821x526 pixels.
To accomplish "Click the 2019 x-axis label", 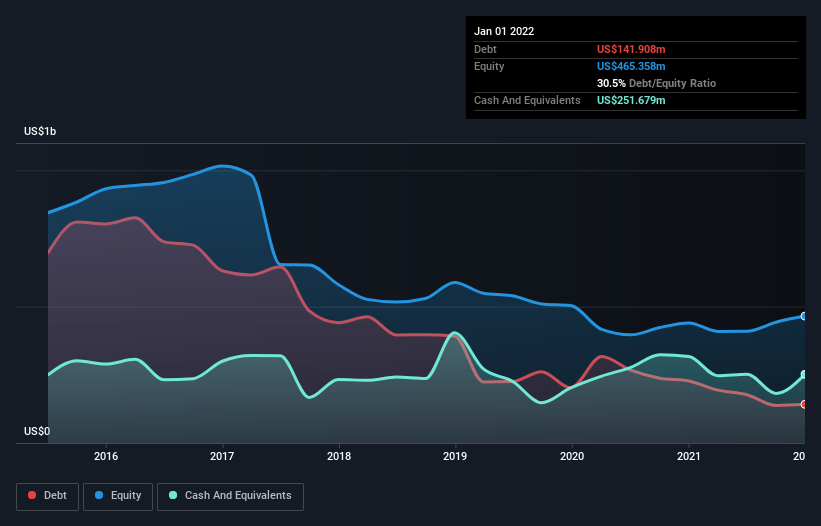I will point(455,456).
